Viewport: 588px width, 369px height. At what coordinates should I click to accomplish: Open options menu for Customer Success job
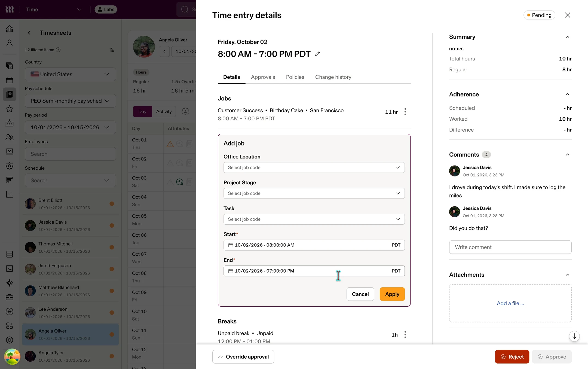click(x=405, y=112)
